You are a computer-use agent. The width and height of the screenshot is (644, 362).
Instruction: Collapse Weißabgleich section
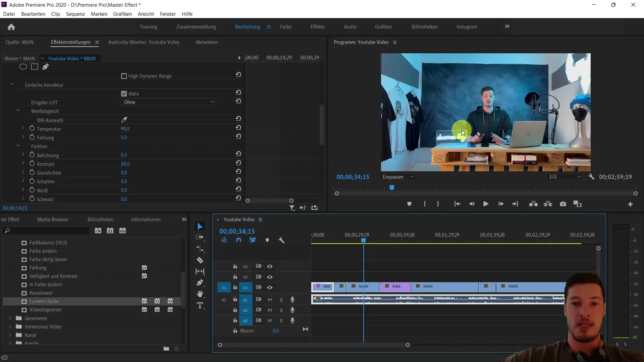tap(18, 110)
